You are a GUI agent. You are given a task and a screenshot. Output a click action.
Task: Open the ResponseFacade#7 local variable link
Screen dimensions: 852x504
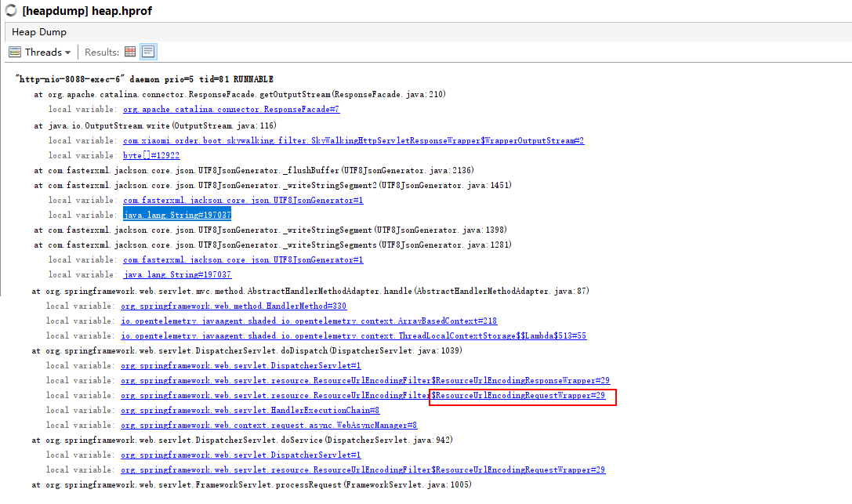point(230,110)
